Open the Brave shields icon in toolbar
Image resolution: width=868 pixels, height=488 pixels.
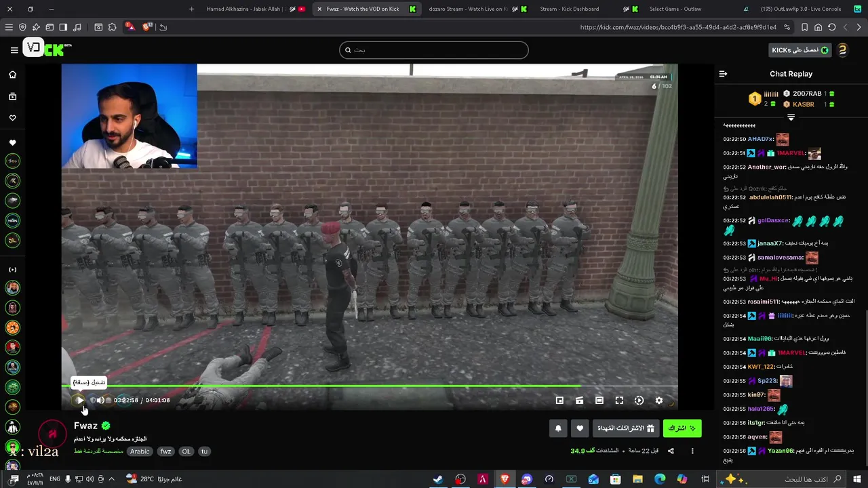pos(22,27)
